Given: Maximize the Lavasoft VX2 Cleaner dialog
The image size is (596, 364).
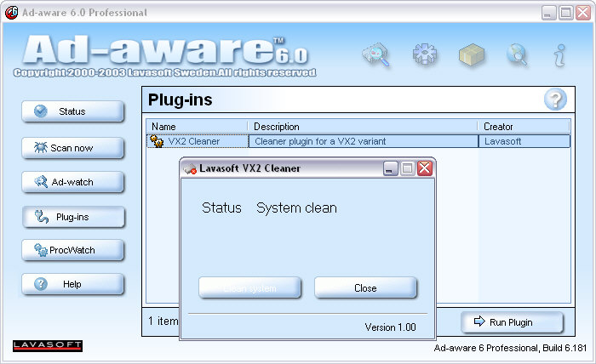Looking at the screenshot, I should point(408,168).
